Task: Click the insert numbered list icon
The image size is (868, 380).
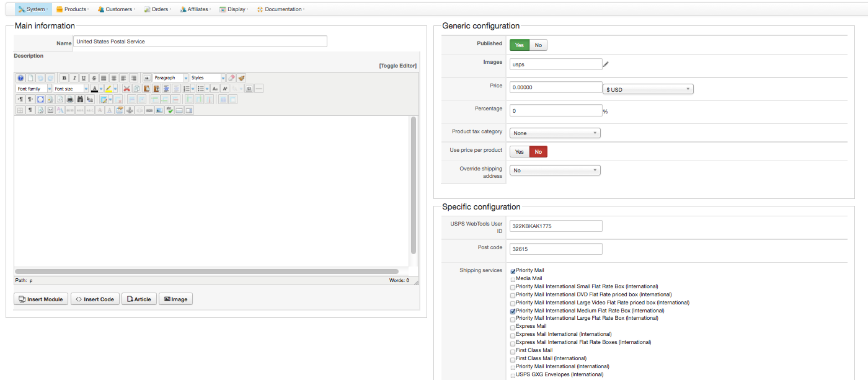Action: (x=186, y=89)
